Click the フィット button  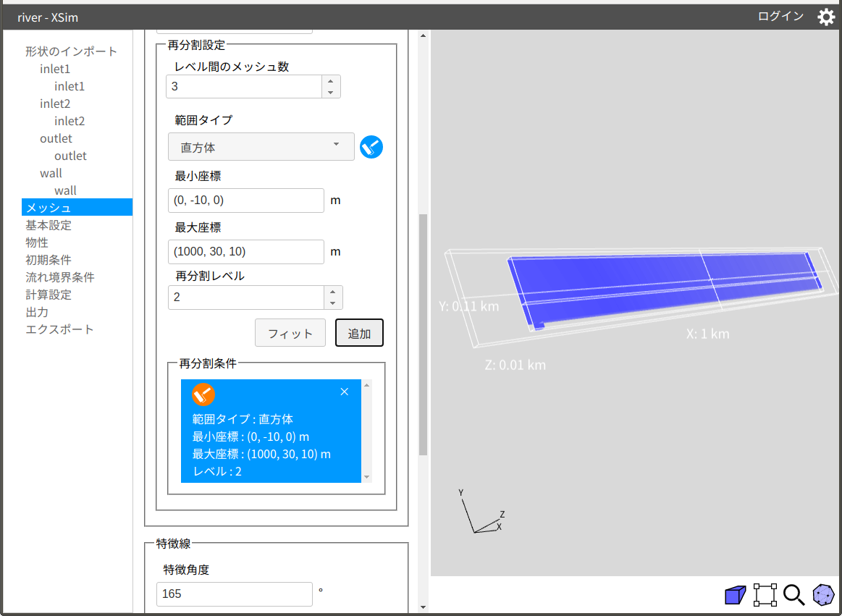tap(290, 333)
